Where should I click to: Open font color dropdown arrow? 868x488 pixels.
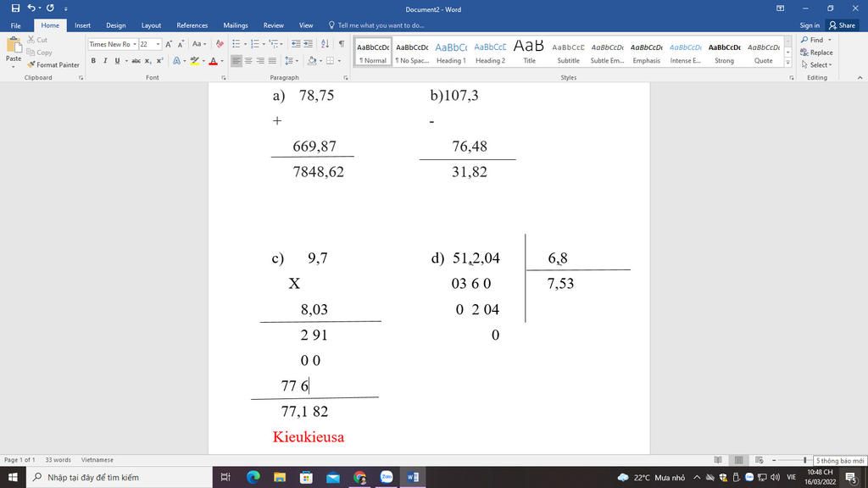click(222, 61)
